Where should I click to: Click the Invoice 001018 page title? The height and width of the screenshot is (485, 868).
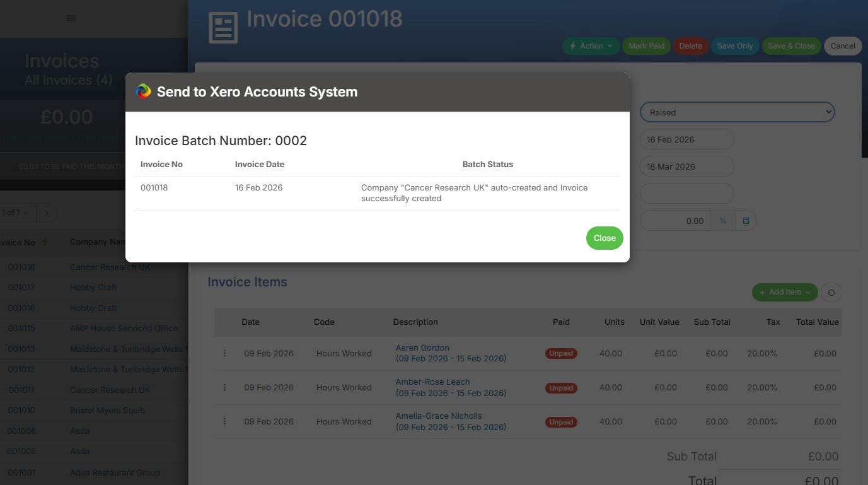coord(325,19)
